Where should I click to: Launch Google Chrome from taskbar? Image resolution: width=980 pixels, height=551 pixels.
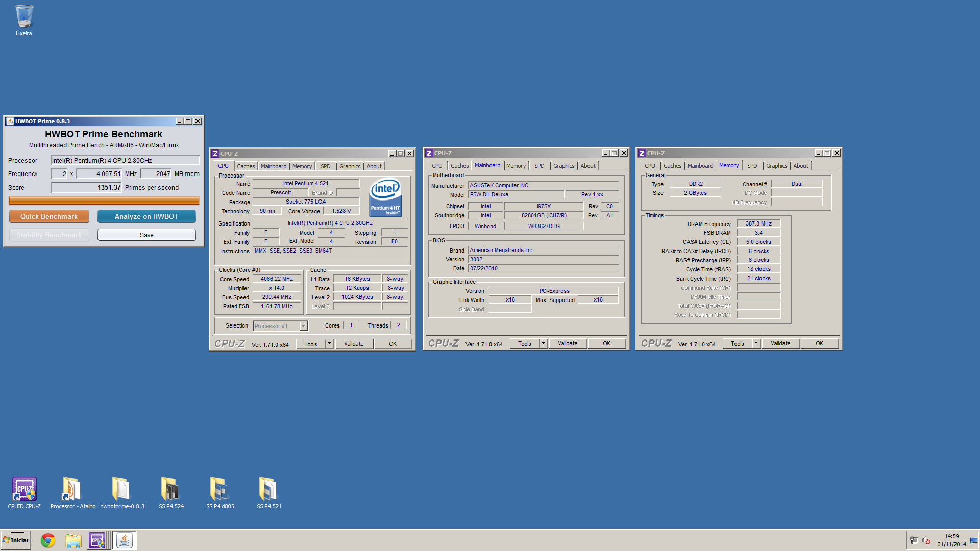point(48,540)
